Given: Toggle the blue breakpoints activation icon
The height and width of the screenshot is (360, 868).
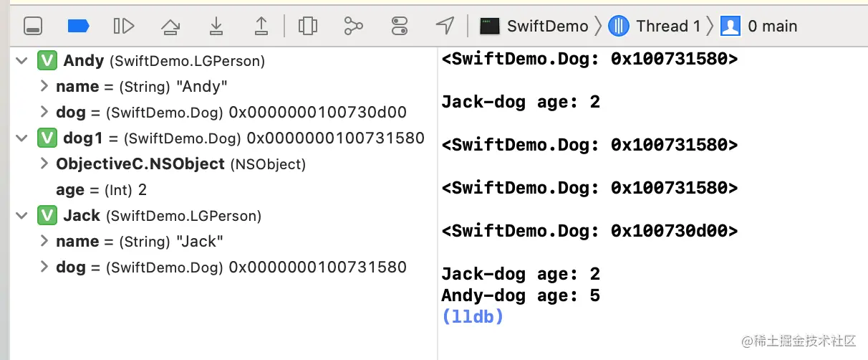Looking at the screenshot, I should pos(78,27).
